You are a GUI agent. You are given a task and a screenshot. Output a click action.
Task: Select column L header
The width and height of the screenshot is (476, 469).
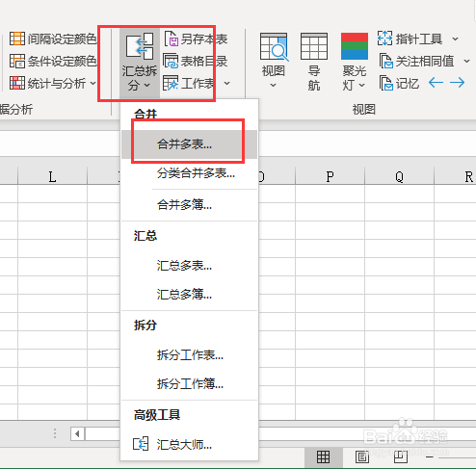(x=52, y=176)
